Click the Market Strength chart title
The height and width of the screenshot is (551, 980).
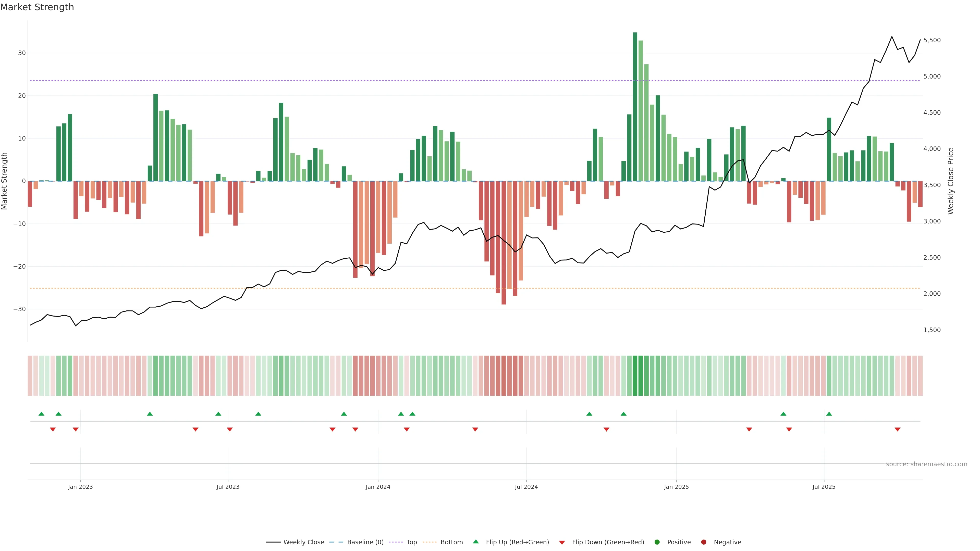click(x=37, y=7)
